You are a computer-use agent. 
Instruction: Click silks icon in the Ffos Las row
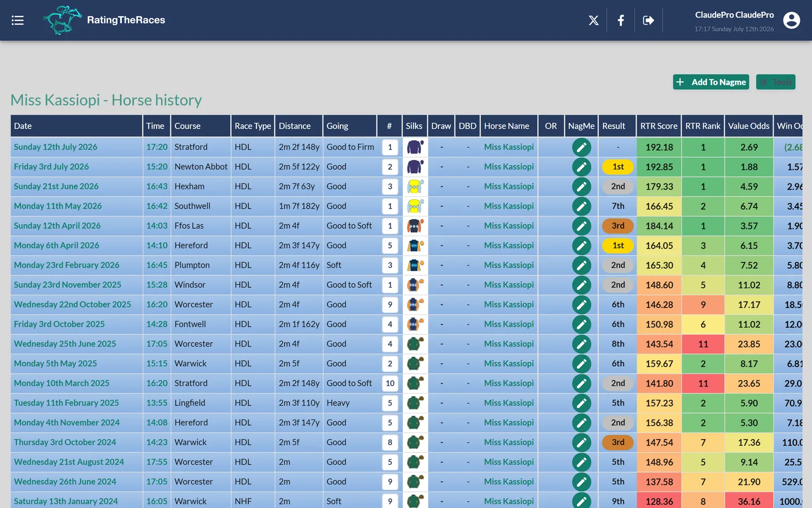(415, 226)
